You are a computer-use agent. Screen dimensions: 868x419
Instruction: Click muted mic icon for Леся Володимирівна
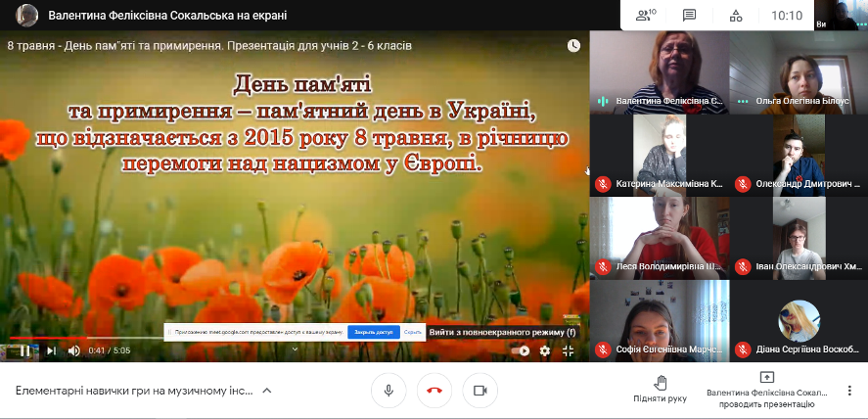603,267
